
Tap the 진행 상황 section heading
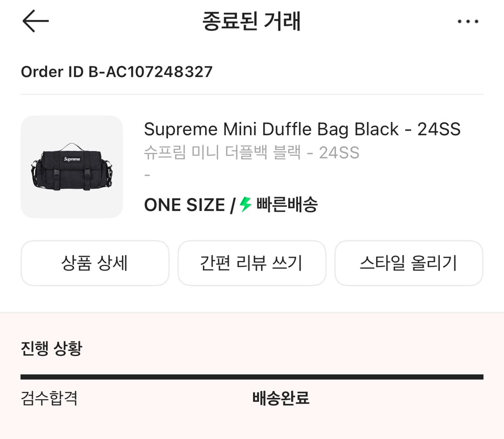(52, 348)
